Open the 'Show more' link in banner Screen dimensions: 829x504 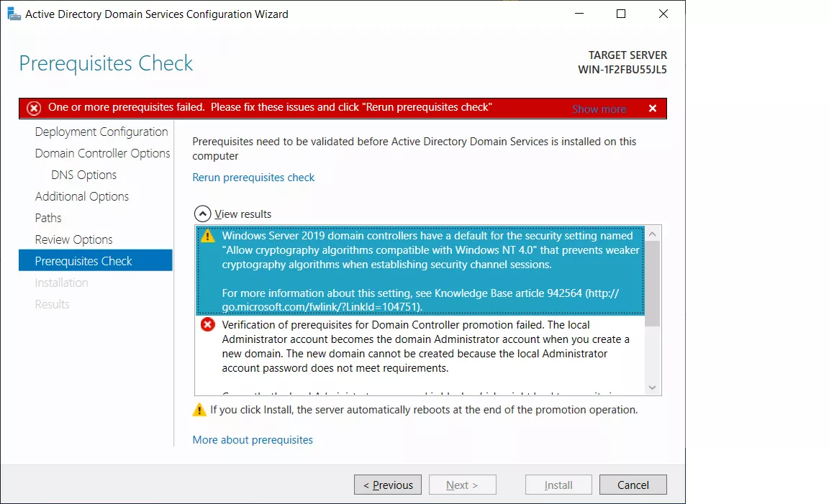tap(599, 109)
